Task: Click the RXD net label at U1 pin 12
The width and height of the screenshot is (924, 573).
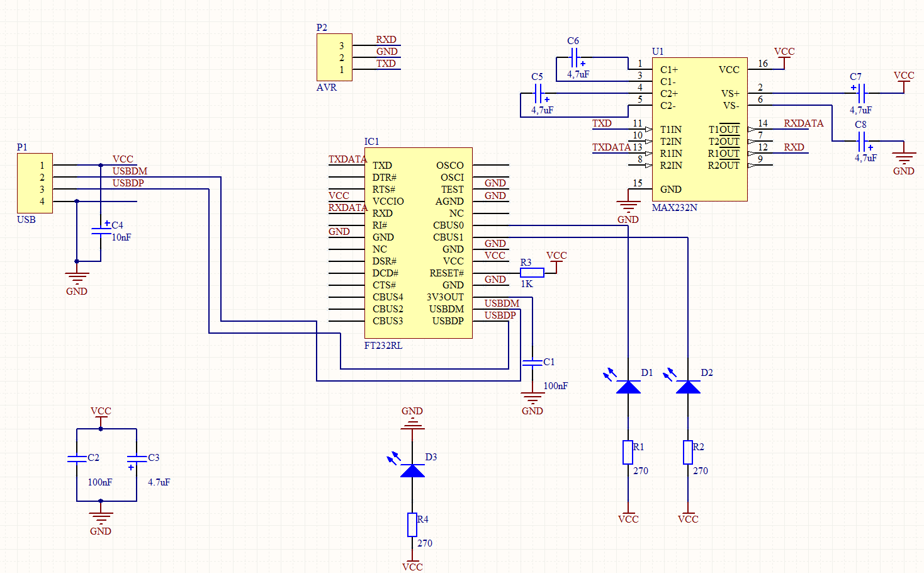Action: 794,147
